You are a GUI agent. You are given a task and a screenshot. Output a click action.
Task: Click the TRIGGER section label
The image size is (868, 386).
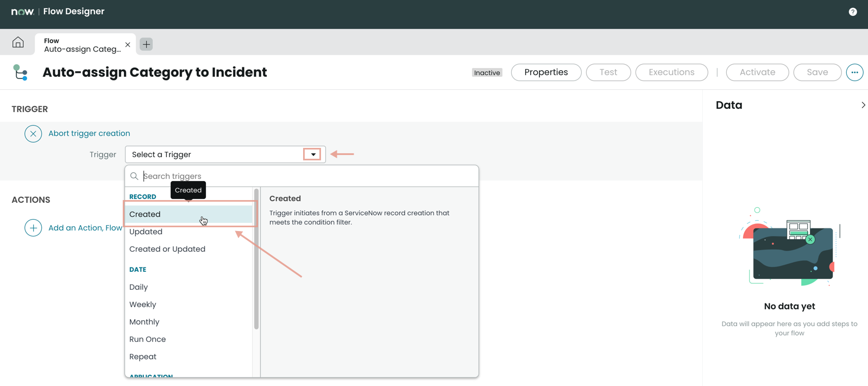tap(30, 109)
